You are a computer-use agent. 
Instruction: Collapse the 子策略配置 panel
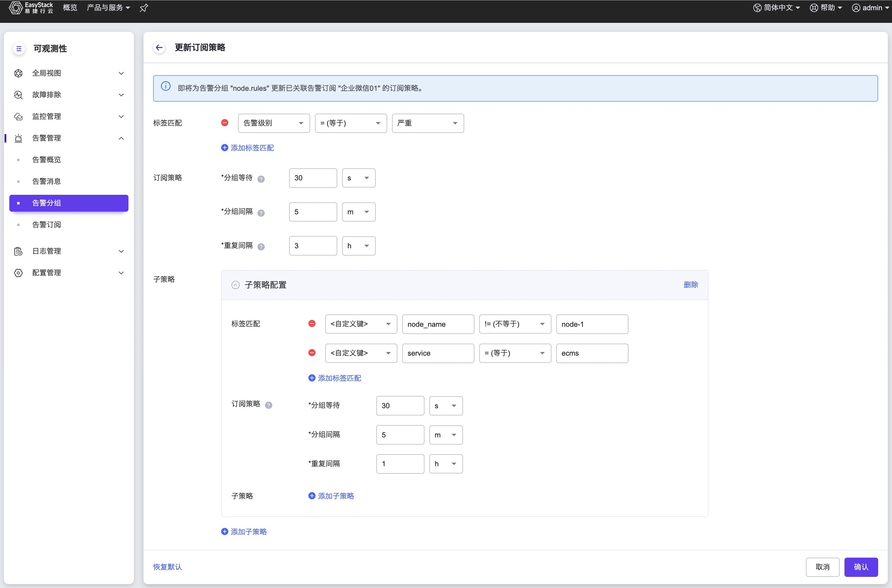(235, 285)
